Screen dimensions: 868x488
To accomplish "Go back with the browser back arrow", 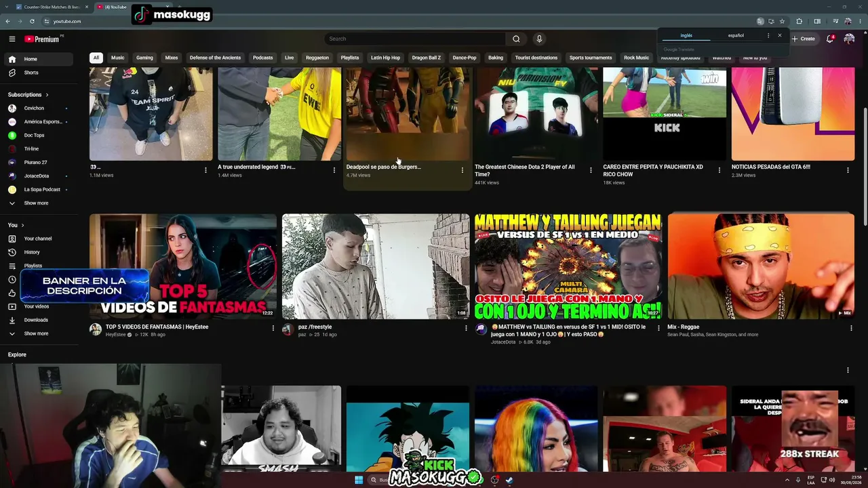I will click(x=7, y=21).
